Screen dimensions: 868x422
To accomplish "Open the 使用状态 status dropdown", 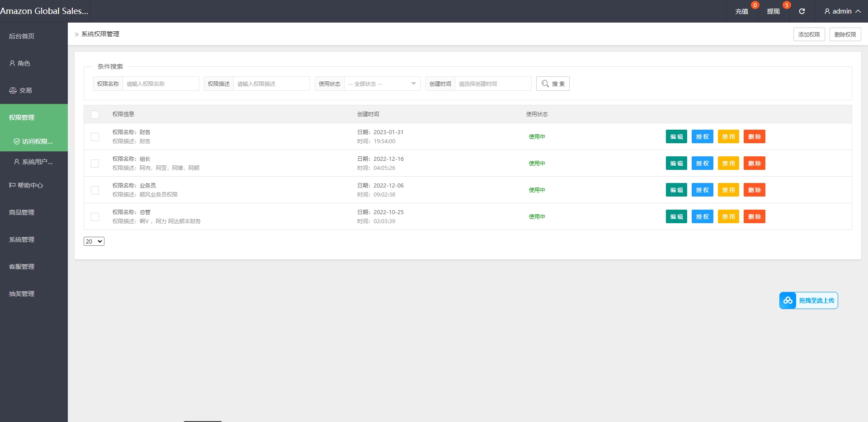I will 382,84.
